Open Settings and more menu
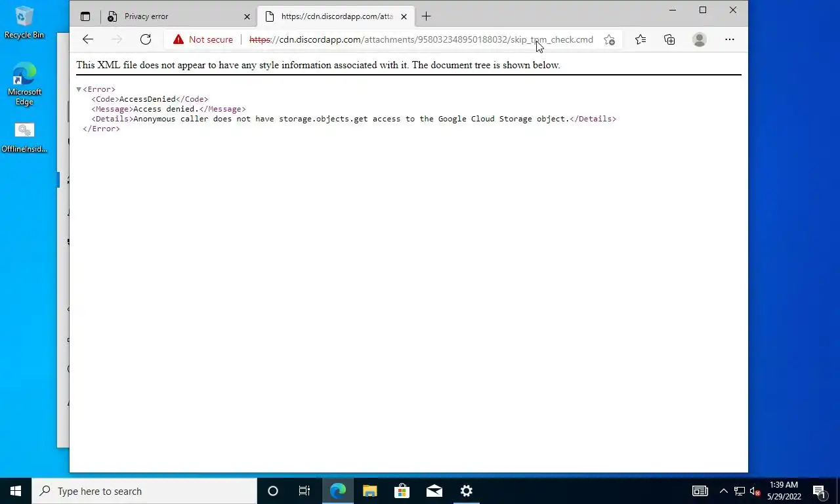The image size is (840, 504). click(729, 39)
